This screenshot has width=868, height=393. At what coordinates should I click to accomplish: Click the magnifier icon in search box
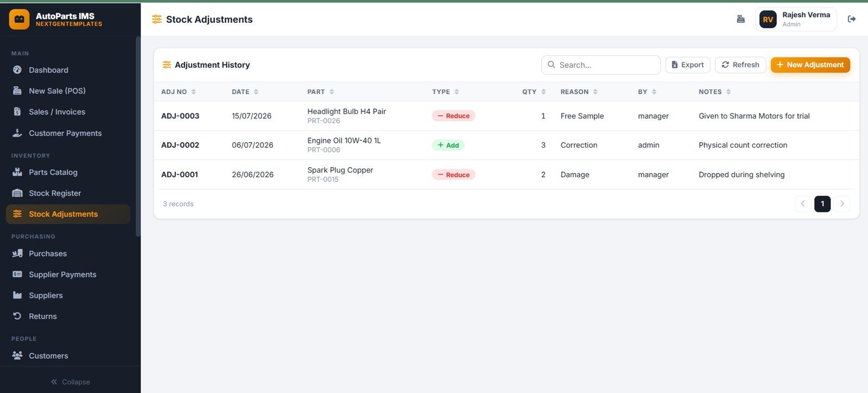coord(551,65)
